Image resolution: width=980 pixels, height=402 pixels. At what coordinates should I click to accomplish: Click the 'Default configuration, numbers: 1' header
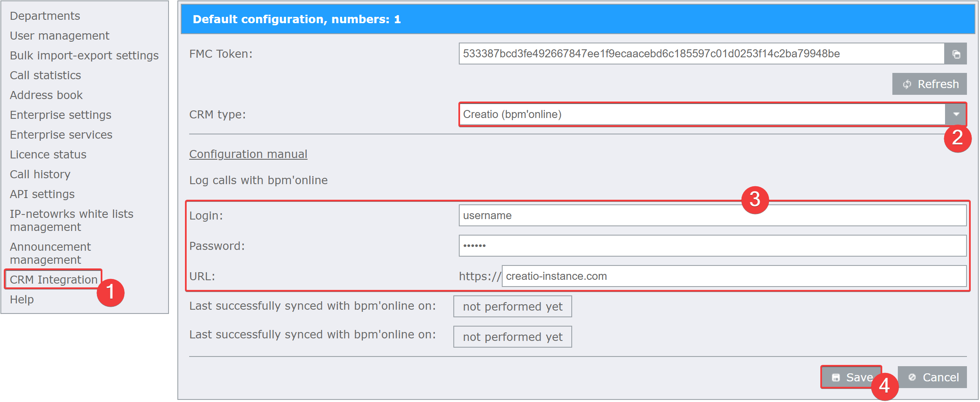click(x=578, y=19)
